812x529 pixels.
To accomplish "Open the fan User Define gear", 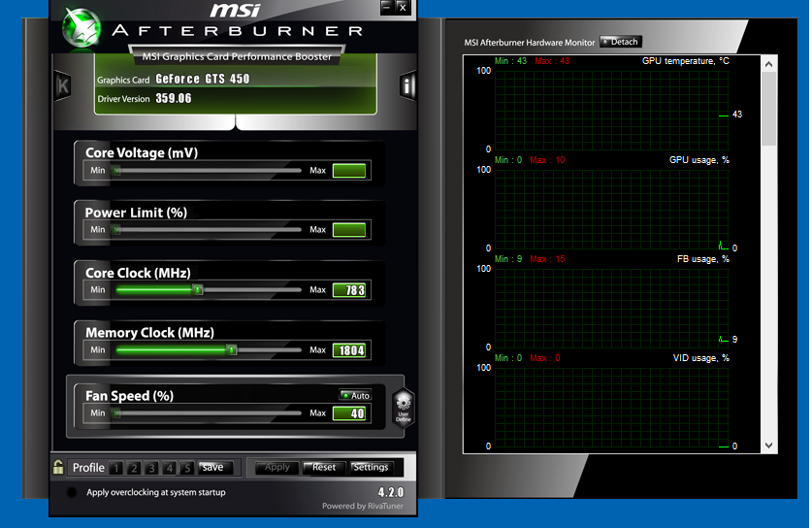I will (x=403, y=408).
